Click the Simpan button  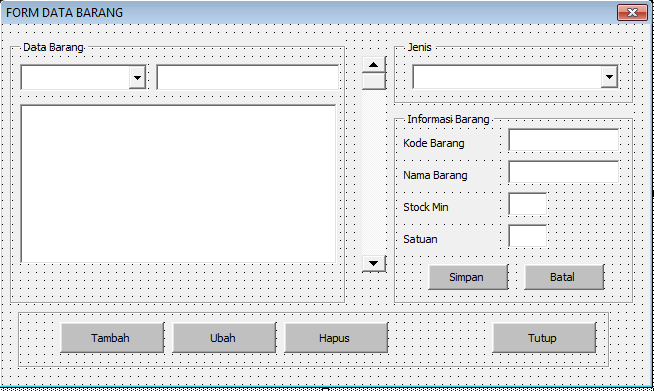468,277
